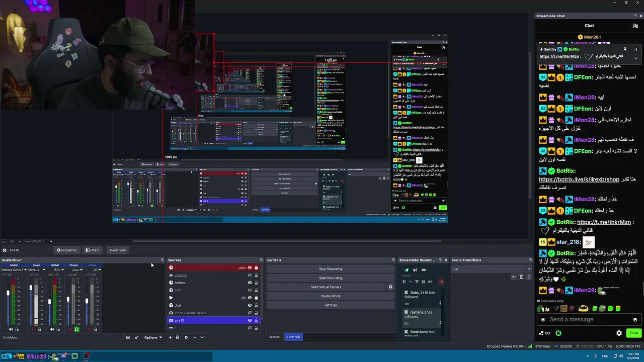Show the CHY source
This screenshot has height=362, width=644.
[250, 290]
